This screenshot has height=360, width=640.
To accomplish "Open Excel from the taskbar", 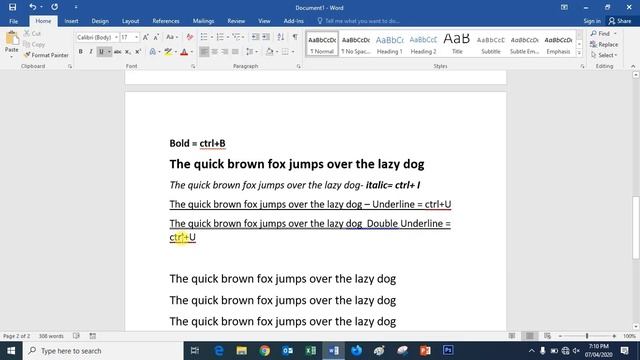I will pyautogui.click(x=311, y=351).
